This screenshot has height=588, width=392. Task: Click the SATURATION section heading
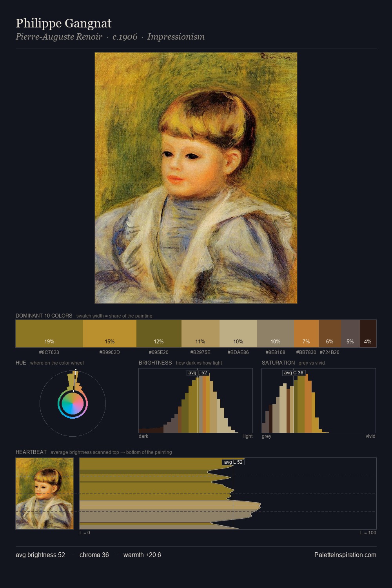[x=278, y=363]
